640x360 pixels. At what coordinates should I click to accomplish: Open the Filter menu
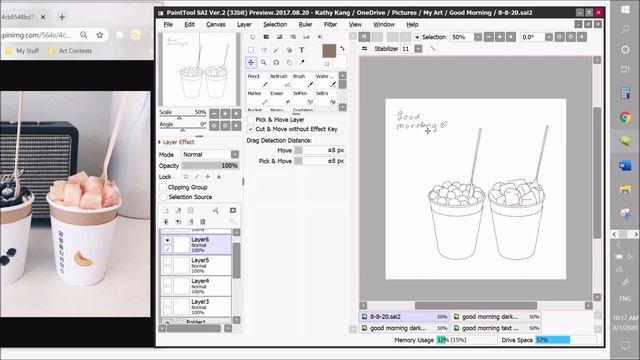(x=330, y=24)
